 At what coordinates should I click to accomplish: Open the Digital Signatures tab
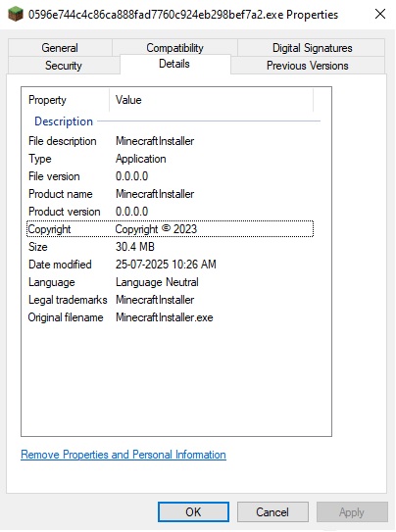pos(312,48)
